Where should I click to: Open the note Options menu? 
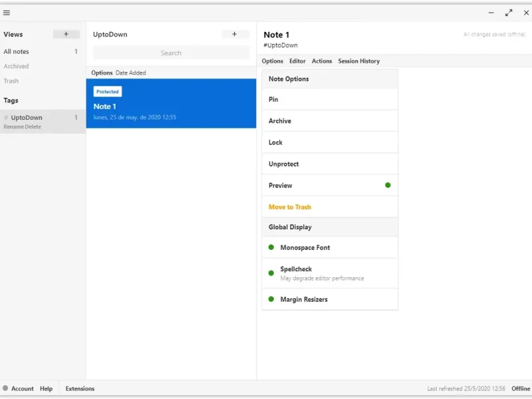pyautogui.click(x=273, y=61)
